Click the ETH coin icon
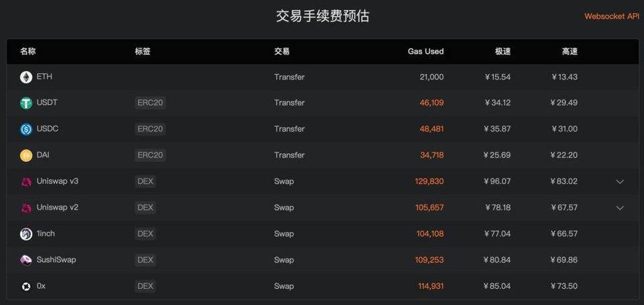The height and width of the screenshot is (305, 644). tap(26, 77)
